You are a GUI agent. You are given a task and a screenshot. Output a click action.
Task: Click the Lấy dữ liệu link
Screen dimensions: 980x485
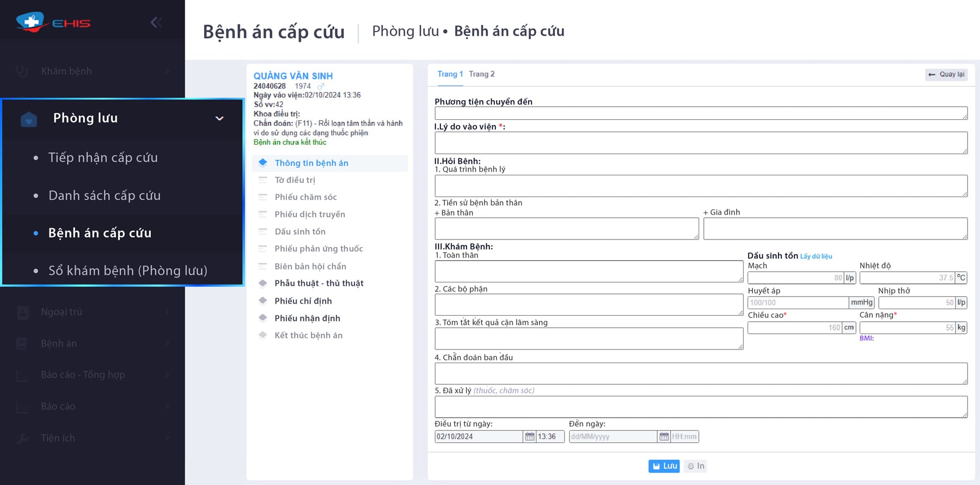(x=816, y=256)
